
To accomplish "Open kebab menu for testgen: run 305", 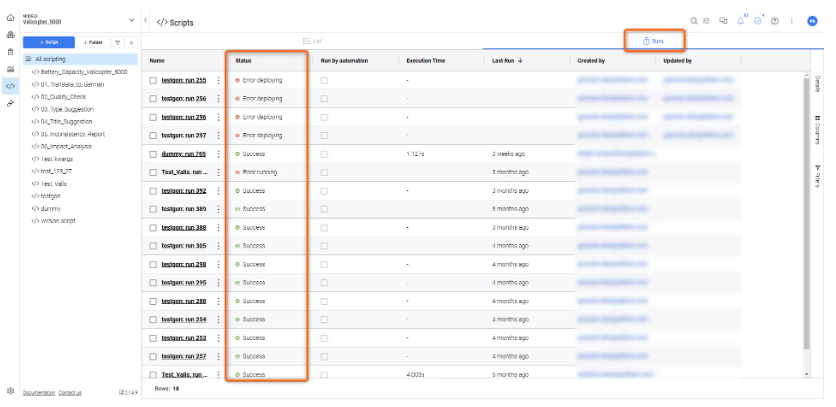I will point(218,246).
